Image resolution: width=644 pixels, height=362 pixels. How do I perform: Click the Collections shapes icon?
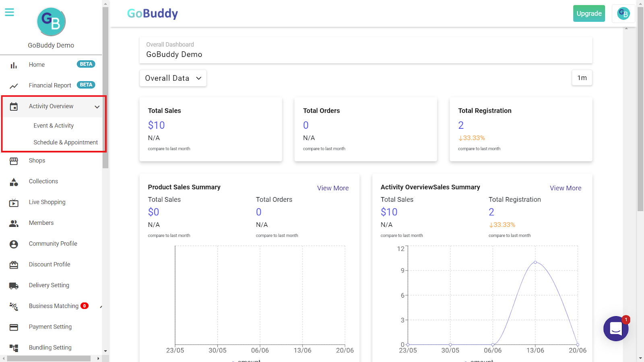point(14,182)
